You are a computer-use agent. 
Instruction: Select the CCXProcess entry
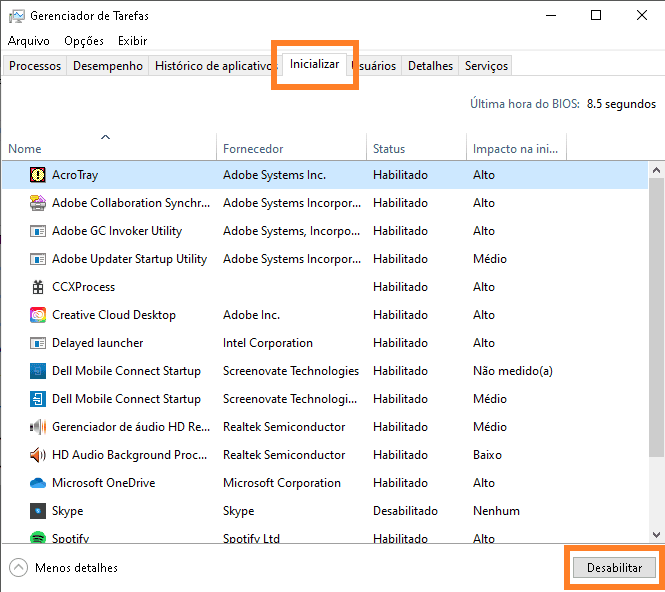(84, 287)
